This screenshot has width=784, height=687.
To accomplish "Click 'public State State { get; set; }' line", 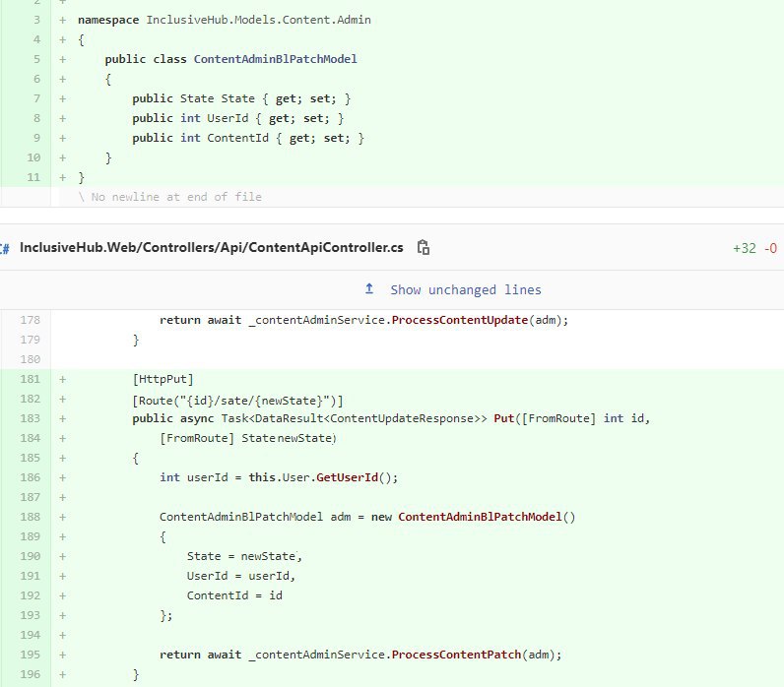I will [x=241, y=99].
